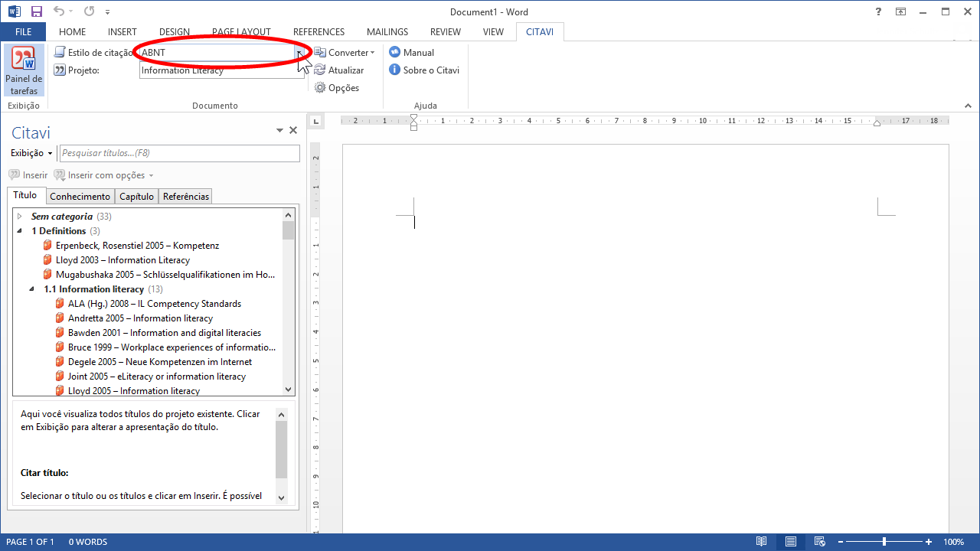Open Opções gear settings

[337, 88]
